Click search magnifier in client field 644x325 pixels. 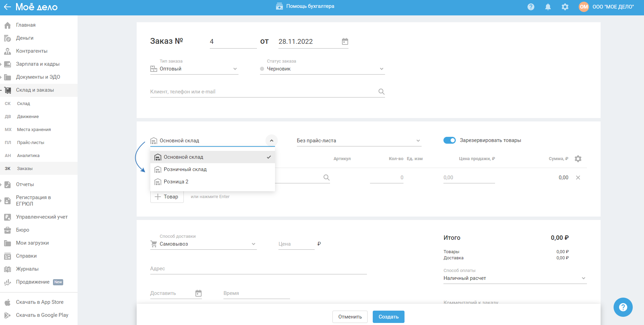pyautogui.click(x=381, y=92)
